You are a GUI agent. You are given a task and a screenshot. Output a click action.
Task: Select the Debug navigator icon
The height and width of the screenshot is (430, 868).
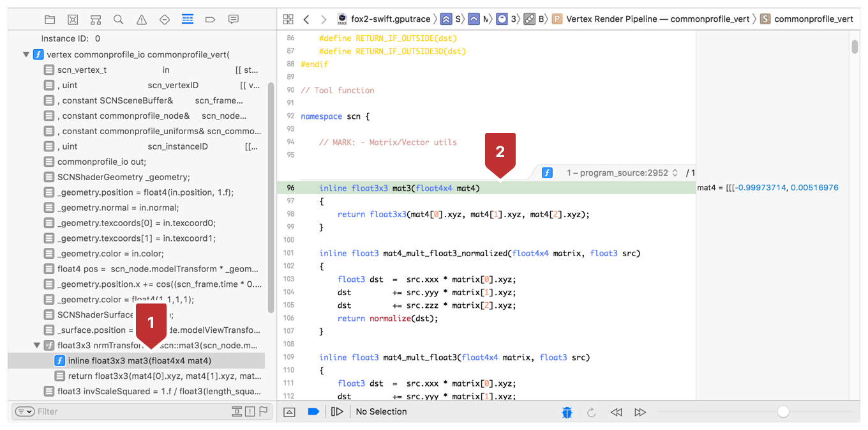[188, 20]
